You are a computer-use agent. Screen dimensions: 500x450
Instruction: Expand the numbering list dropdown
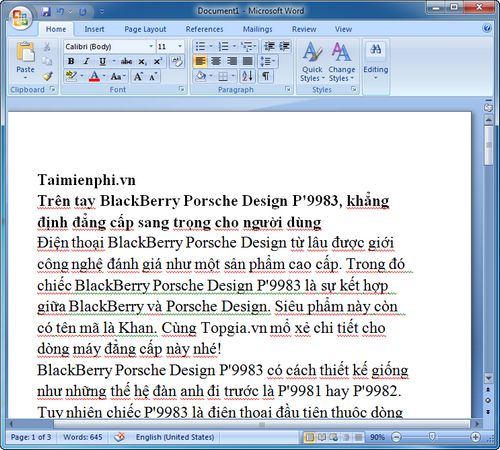tap(234, 46)
